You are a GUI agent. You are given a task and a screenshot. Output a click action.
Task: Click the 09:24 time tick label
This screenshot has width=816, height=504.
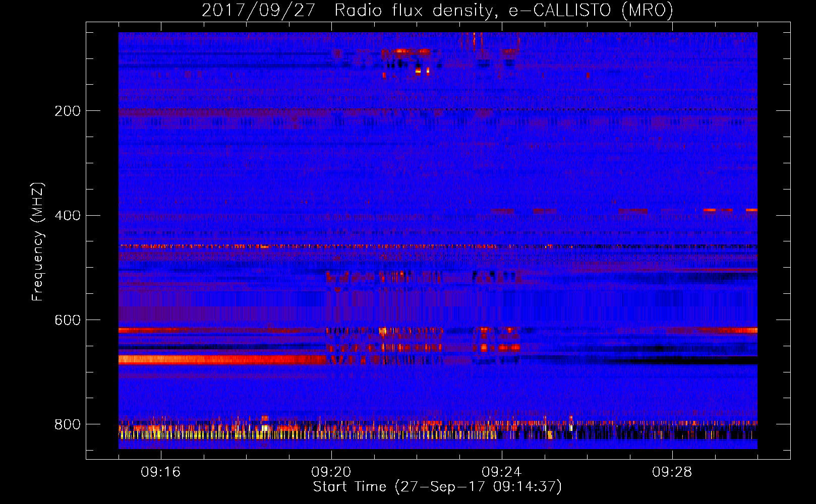502,472
